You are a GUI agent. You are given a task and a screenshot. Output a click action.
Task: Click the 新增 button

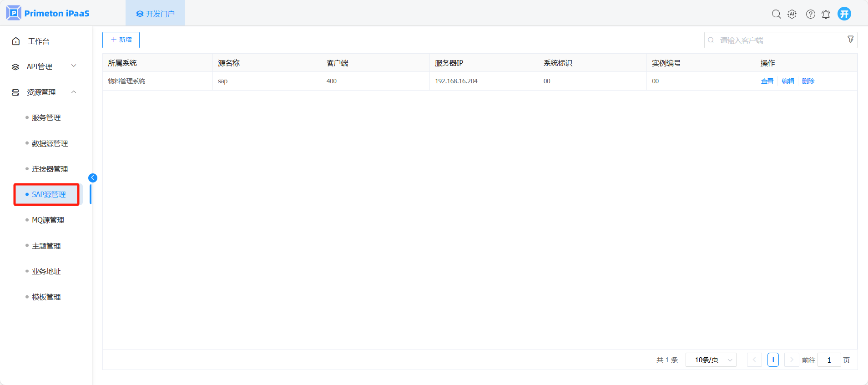tap(121, 40)
